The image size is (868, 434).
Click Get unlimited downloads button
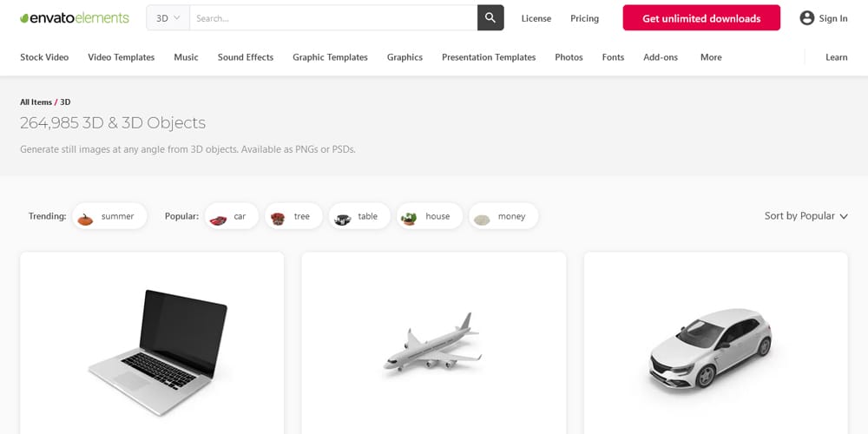[x=701, y=18]
